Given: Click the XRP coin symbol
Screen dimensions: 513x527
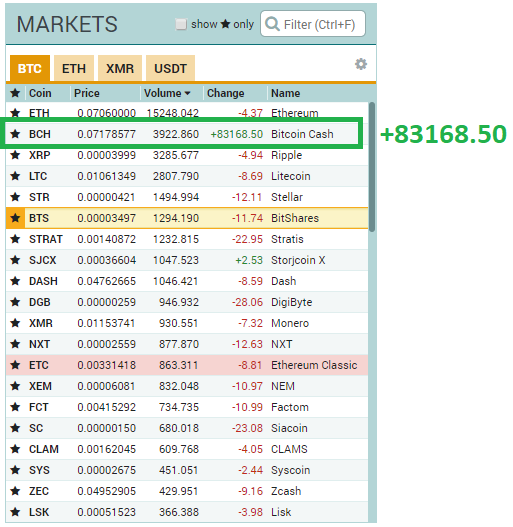Looking at the screenshot, I should (40, 155).
